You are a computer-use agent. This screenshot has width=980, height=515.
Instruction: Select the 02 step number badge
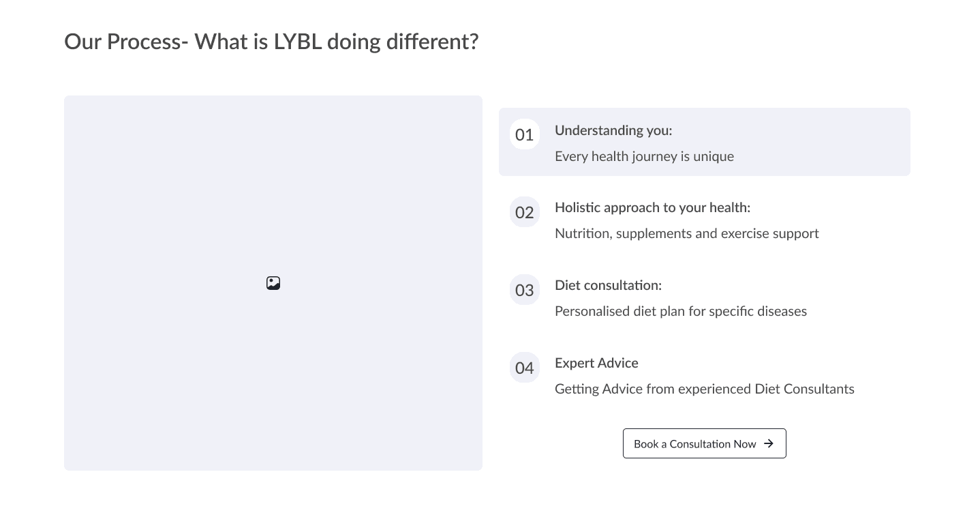click(524, 212)
